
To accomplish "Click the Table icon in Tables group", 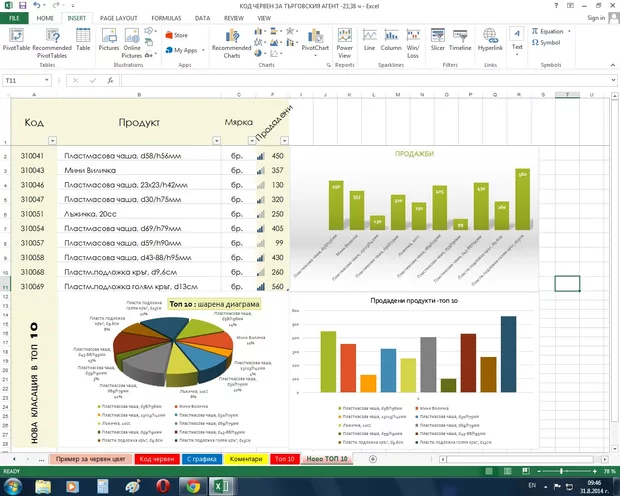I will [x=83, y=42].
